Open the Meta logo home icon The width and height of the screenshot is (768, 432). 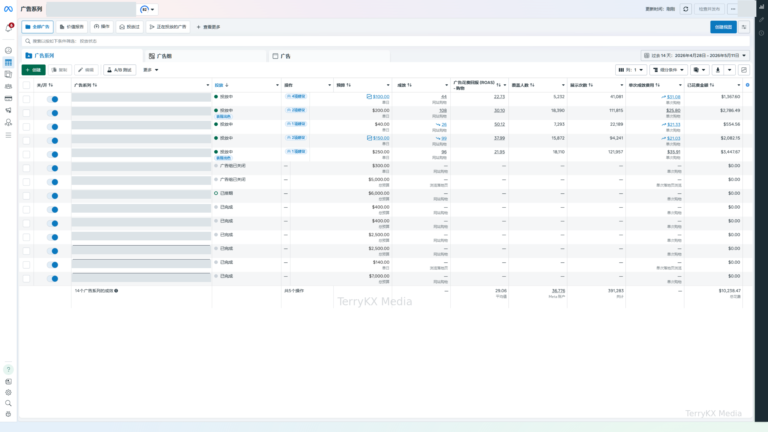(x=8, y=9)
